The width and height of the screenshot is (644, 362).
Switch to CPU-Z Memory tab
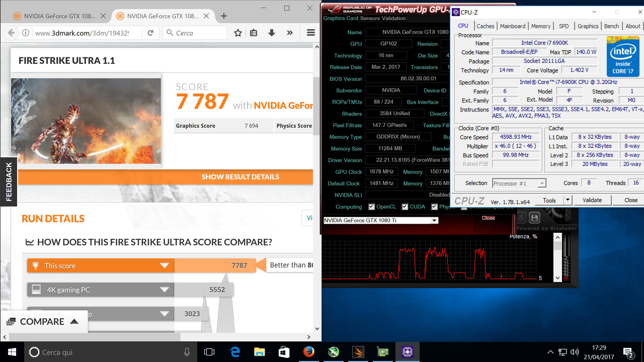[x=541, y=26]
